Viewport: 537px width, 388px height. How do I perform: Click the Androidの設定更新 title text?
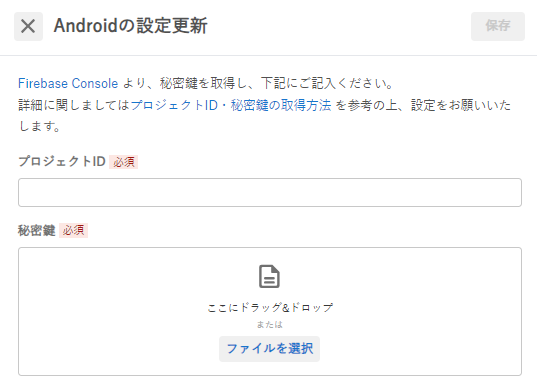coord(130,26)
